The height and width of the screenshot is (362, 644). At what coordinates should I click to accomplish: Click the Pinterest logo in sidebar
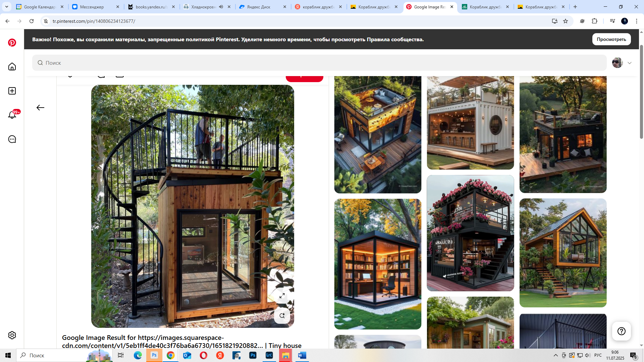click(x=12, y=43)
